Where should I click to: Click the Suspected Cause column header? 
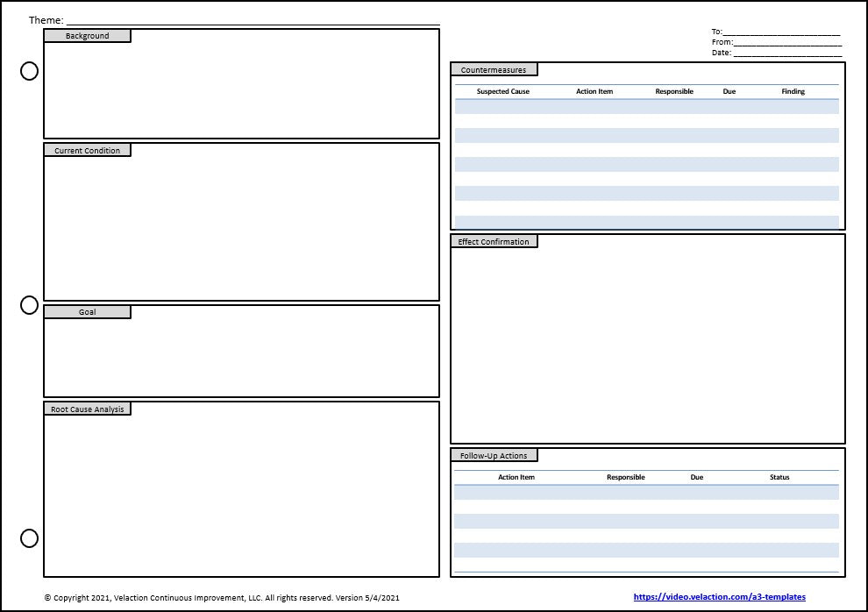503,91
